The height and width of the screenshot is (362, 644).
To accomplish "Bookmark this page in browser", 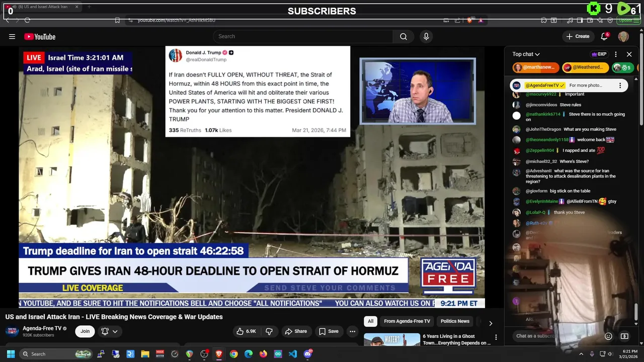I will [x=117, y=20].
